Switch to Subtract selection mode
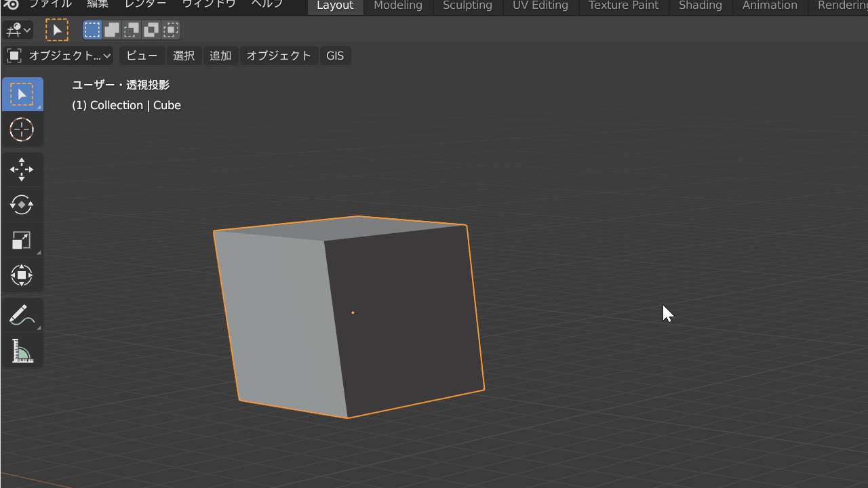868x488 pixels. coord(132,30)
